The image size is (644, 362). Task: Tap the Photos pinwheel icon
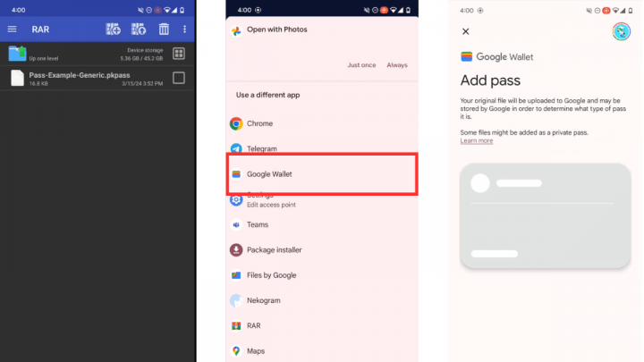236,30
